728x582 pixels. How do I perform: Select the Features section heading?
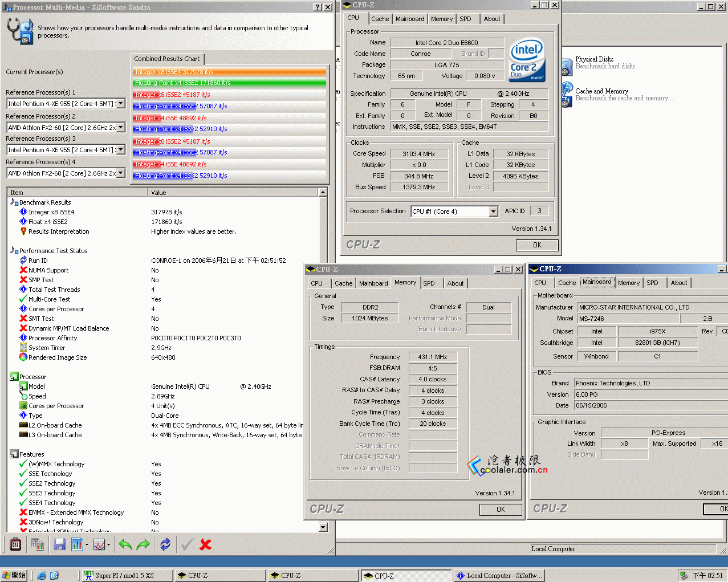pyautogui.click(x=32, y=454)
